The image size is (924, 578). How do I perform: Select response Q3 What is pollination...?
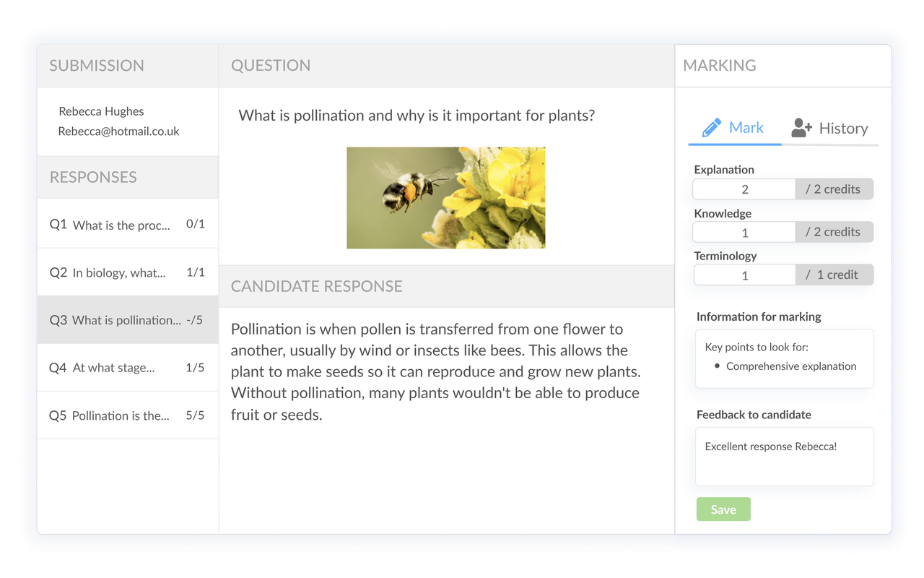pyautogui.click(x=128, y=320)
